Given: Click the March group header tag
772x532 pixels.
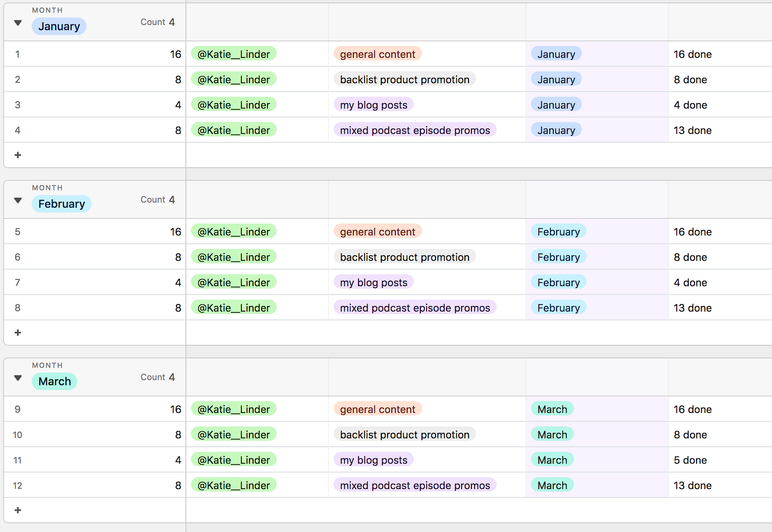Looking at the screenshot, I should pyautogui.click(x=55, y=381).
